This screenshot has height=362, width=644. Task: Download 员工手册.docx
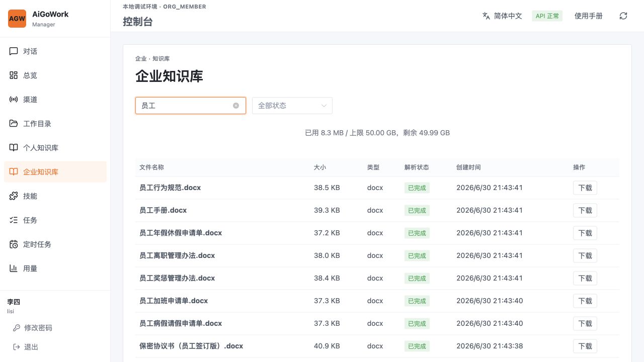pos(585,211)
